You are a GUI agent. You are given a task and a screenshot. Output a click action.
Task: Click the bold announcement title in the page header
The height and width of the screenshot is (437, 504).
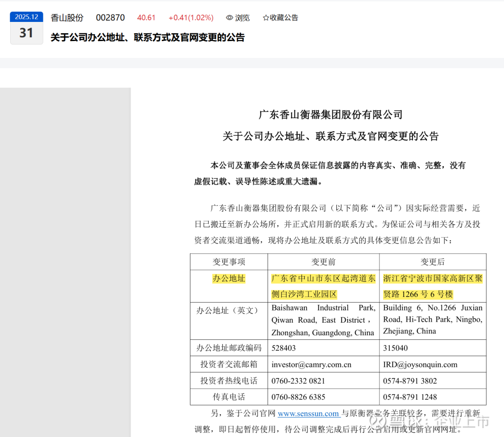tap(147, 37)
